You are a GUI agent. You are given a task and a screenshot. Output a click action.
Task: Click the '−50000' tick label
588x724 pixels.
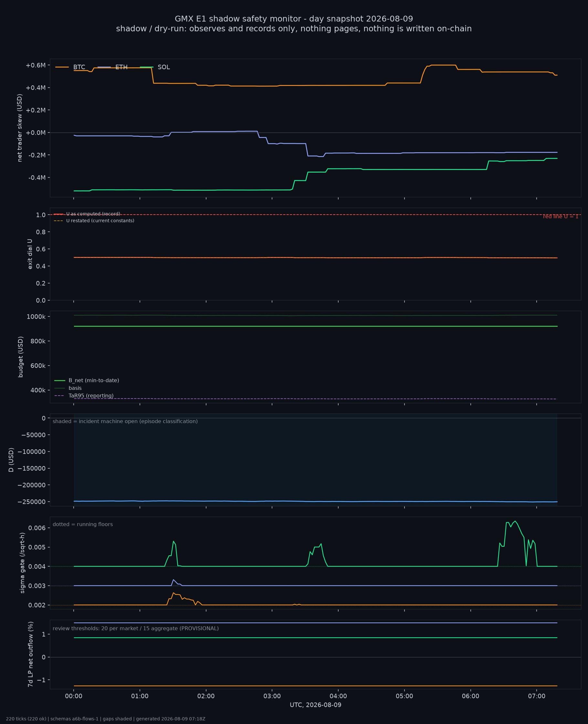pyautogui.click(x=33, y=435)
